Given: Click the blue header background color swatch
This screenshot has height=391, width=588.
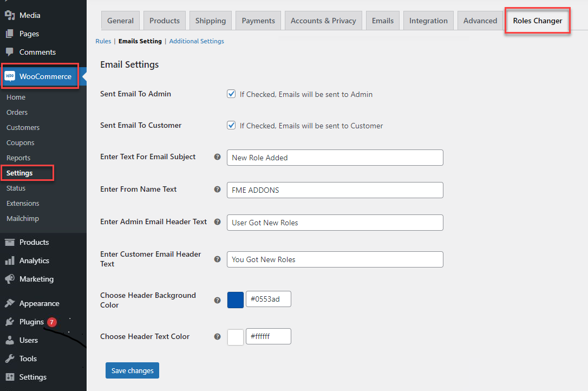Looking at the screenshot, I should tap(235, 299).
